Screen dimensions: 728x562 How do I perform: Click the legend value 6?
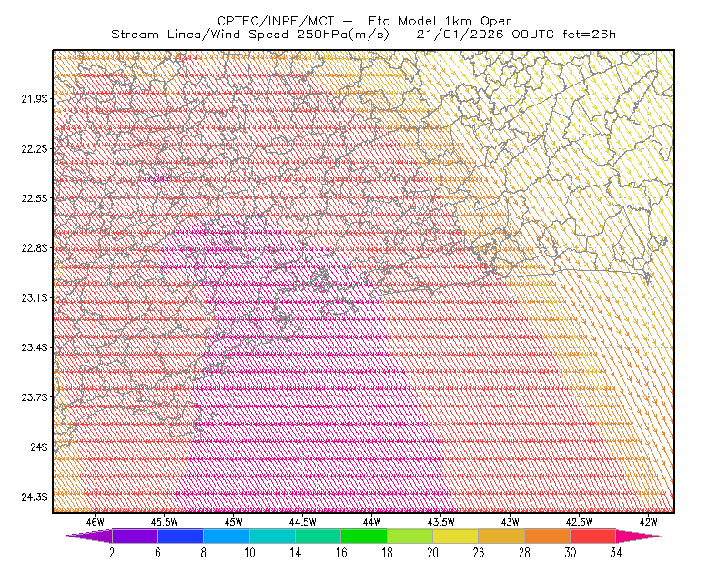tap(157, 553)
